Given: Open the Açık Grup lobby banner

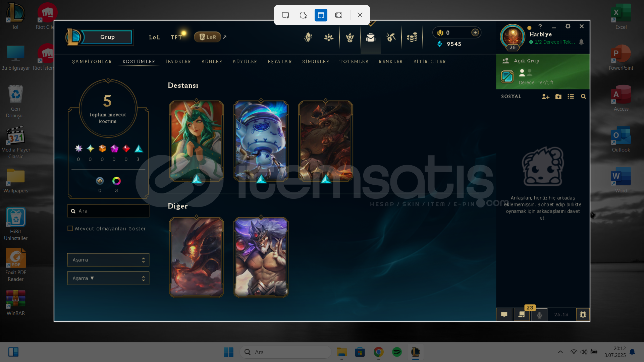Looking at the screenshot, I should tap(543, 72).
